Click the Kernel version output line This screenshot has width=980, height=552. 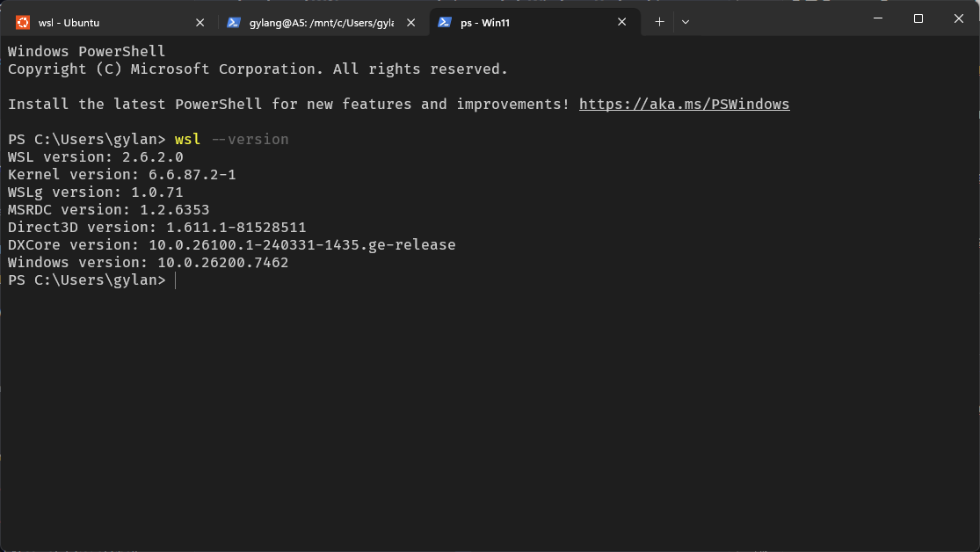pyautogui.click(x=121, y=175)
